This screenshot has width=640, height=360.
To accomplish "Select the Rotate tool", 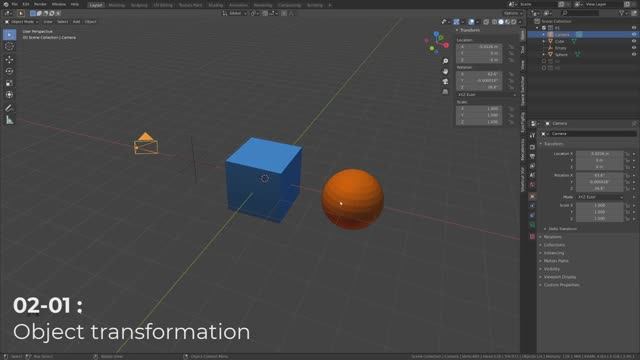I will (x=9, y=71).
